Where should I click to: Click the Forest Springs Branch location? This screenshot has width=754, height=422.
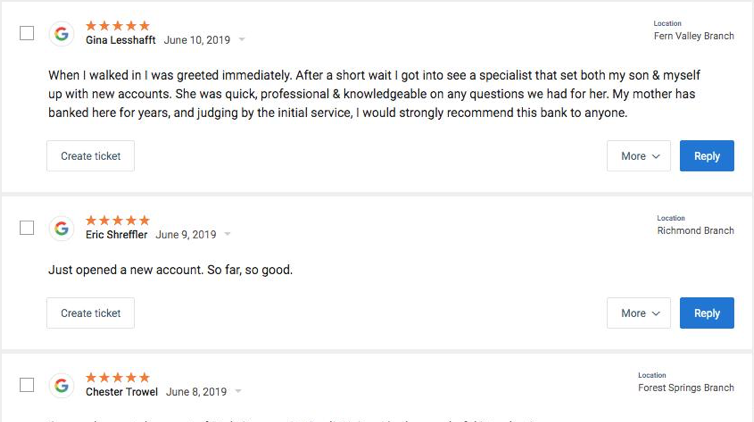(686, 388)
